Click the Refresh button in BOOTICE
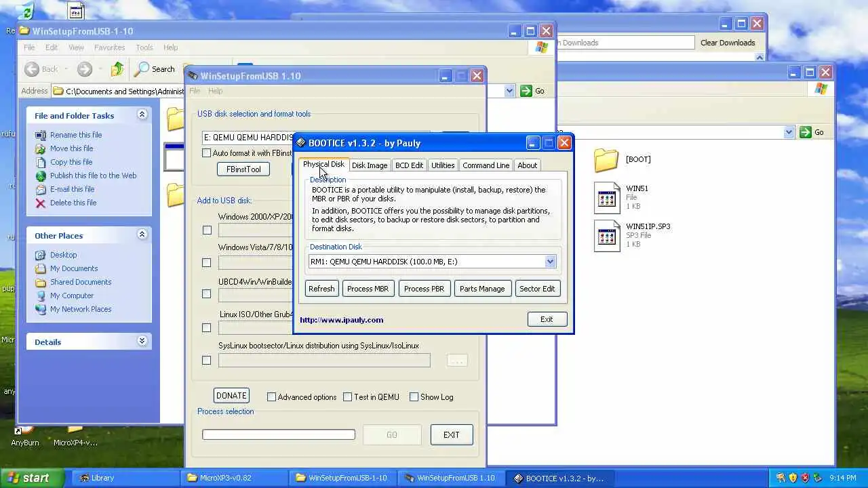This screenshot has height=488, width=868. [x=321, y=289]
